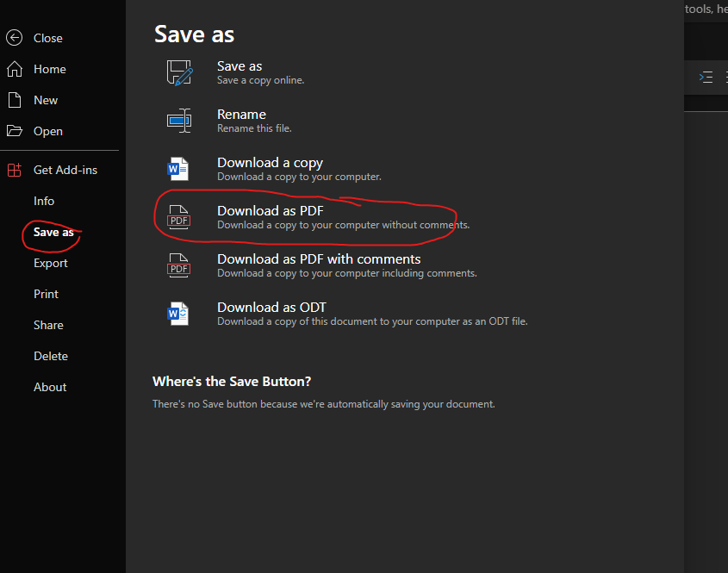Click the Rename file icon
Screen dimensions: 728x573
[x=179, y=121]
